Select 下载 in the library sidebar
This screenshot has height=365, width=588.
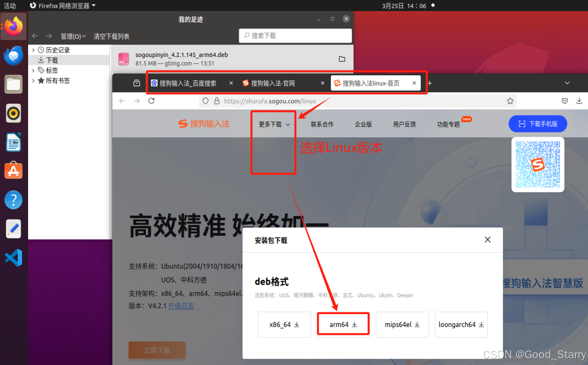click(69, 60)
